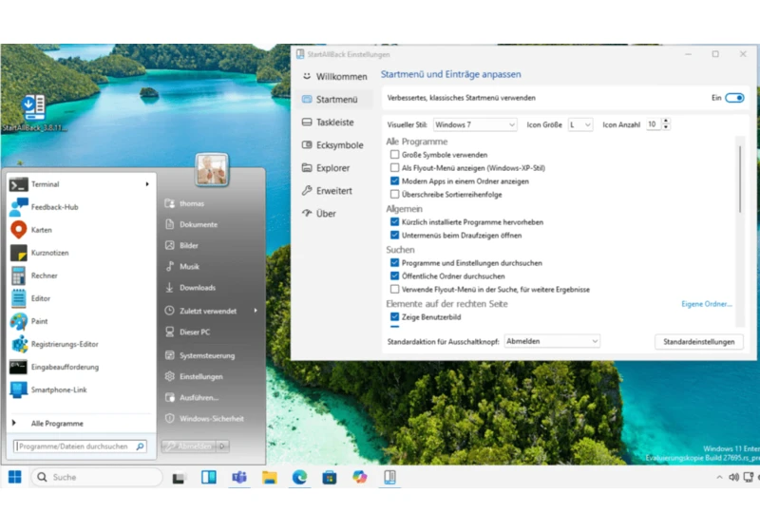Screen dimensions: 760x532
Task: Click the magnifier in start menu search
Action: [x=140, y=446]
